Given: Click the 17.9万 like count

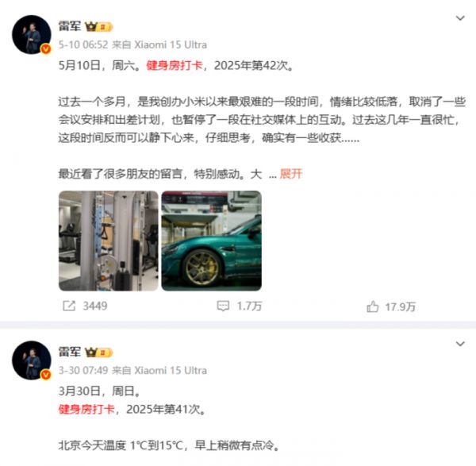Looking at the screenshot, I should pyautogui.click(x=400, y=306).
